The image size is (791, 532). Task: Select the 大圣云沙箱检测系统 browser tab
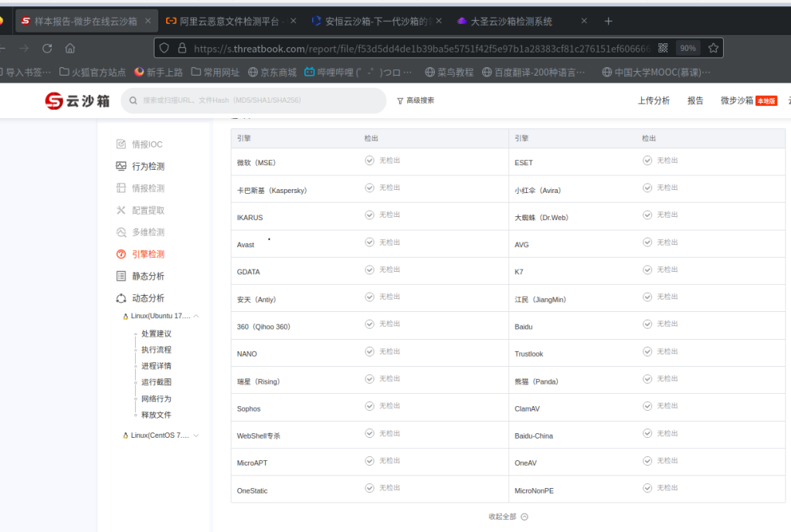510,21
